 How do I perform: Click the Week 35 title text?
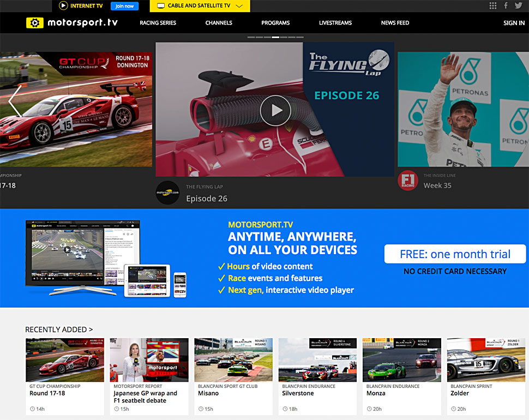click(x=437, y=185)
